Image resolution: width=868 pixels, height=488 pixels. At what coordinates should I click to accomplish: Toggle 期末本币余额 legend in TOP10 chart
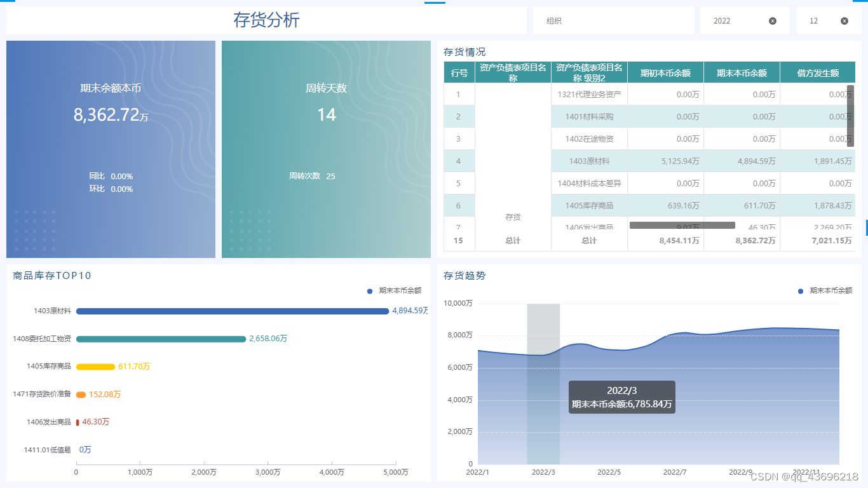click(394, 290)
